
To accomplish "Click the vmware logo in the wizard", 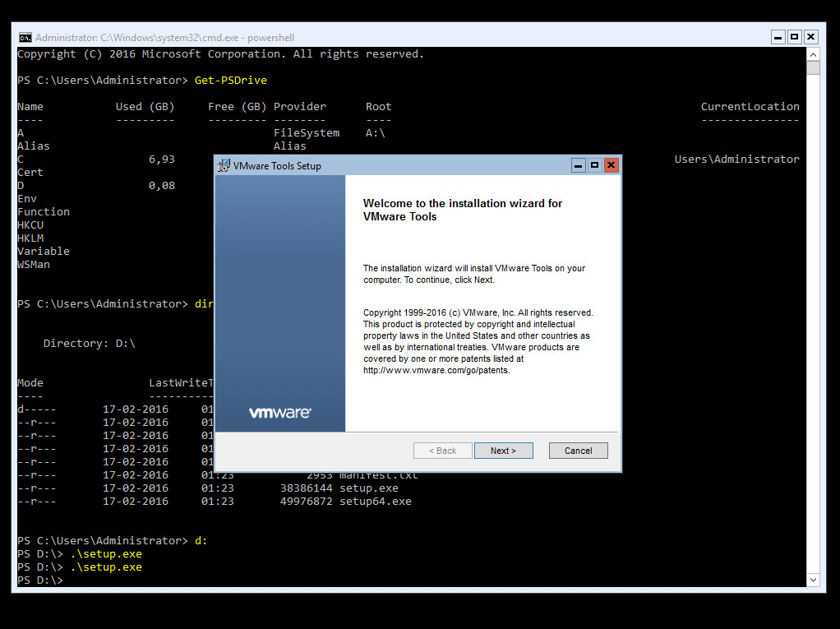I will pyautogui.click(x=279, y=413).
